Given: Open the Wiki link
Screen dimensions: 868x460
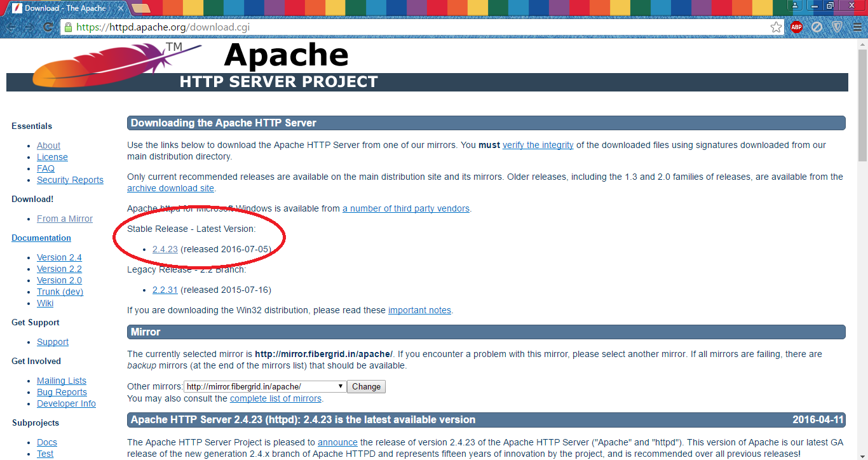Looking at the screenshot, I should [45, 303].
